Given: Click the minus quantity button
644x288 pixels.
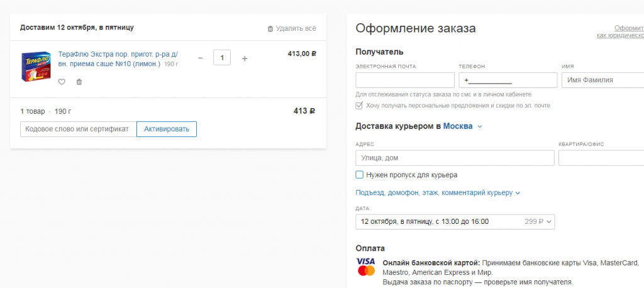Looking at the screenshot, I should pyautogui.click(x=201, y=58).
